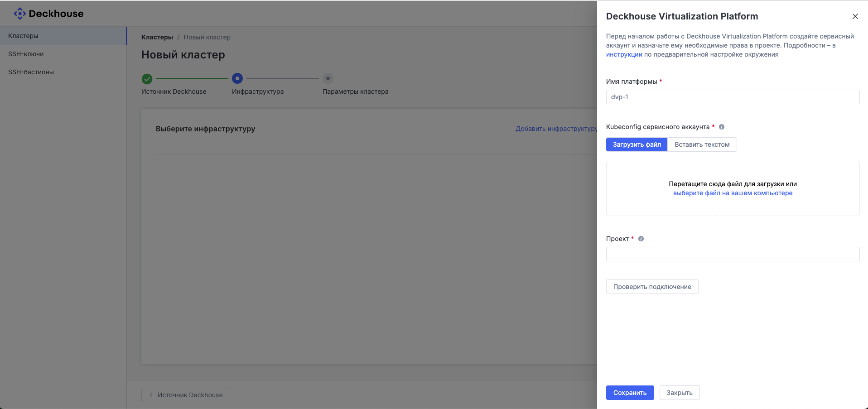Click the kubeconfig file drop zone
Screen dimensions: 868x409
pyautogui.click(x=733, y=188)
